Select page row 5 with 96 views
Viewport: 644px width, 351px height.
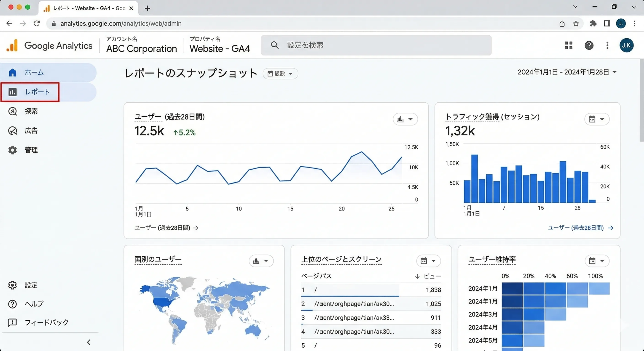371,346
